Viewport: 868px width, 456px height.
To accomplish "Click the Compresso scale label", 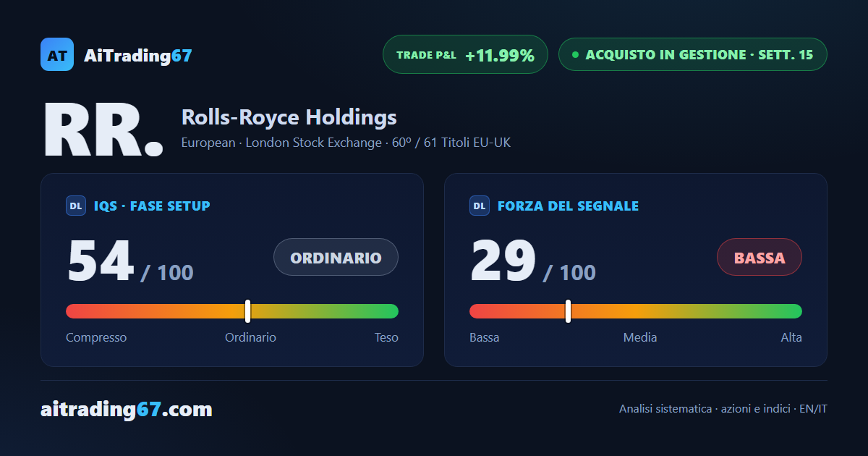I will click(x=96, y=337).
